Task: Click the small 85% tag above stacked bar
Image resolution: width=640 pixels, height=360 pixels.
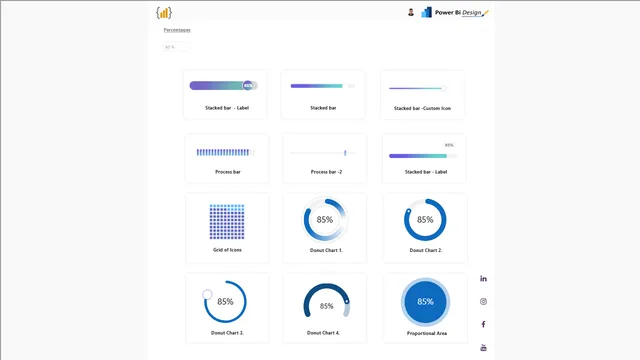Action: click(449, 145)
